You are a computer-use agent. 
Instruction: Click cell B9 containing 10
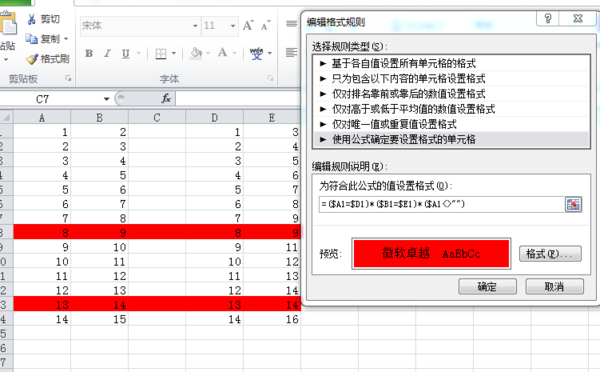[99, 247]
